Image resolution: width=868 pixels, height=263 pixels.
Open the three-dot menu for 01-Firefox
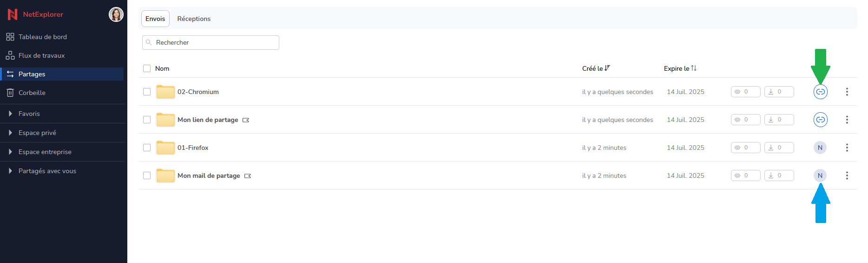pos(847,148)
